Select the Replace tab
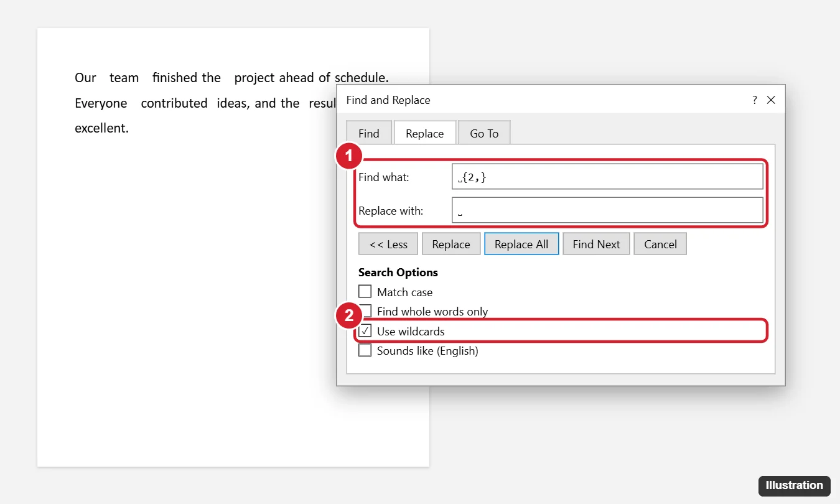The width and height of the screenshot is (840, 504). coord(425,133)
